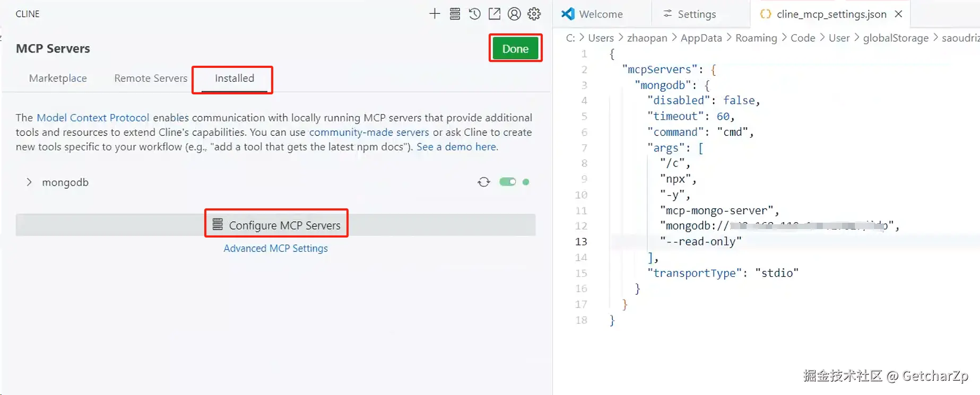Screen dimensions: 980x395
Task: Switch to the Marketplace tab
Action: coord(58,78)
